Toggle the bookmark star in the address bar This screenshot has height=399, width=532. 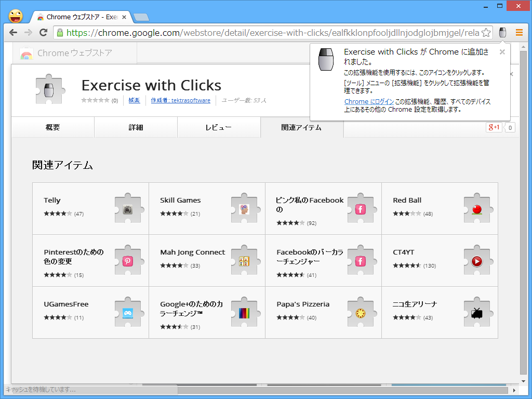[x=486, y=32]
